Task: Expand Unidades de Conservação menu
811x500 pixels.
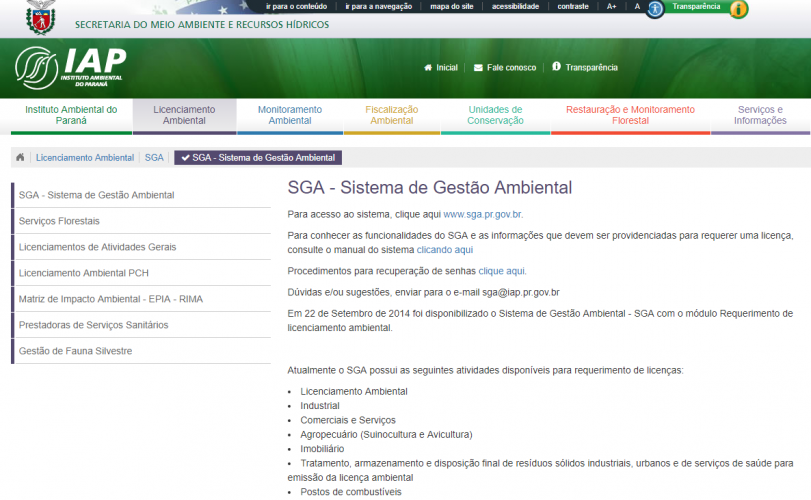Action: (x=495, y=115)
